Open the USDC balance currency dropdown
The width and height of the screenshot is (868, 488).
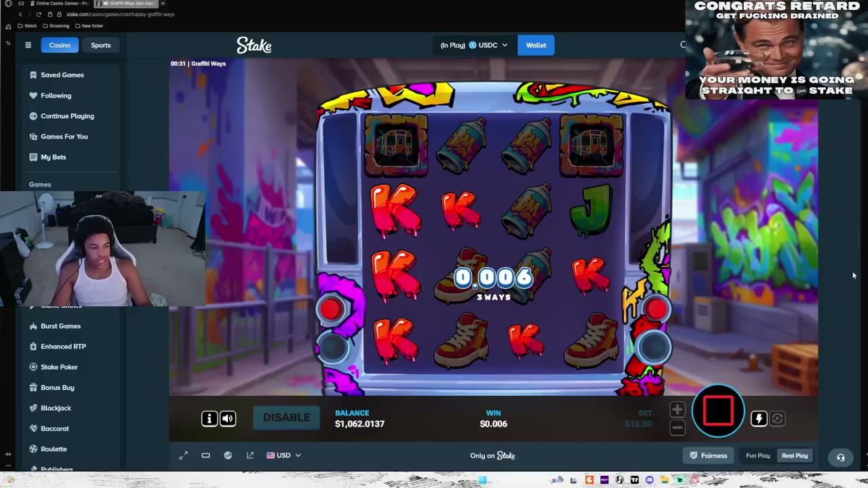click(474, 45)
